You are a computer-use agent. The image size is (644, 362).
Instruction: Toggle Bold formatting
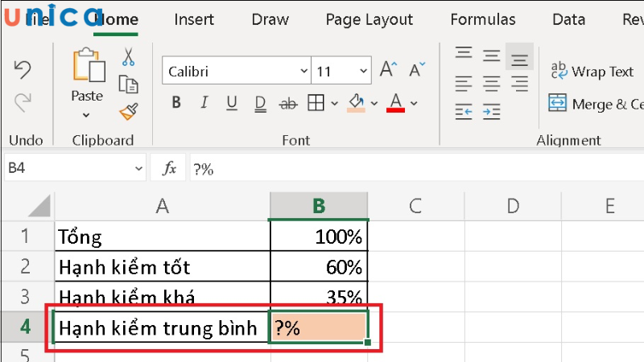pos(177,103)
